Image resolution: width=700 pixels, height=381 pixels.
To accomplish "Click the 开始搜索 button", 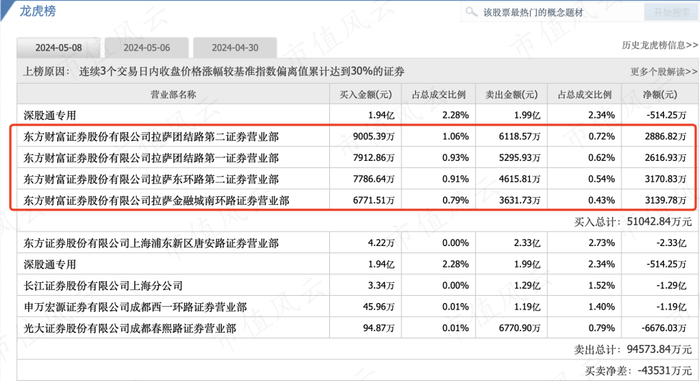I will pos(671,13).
